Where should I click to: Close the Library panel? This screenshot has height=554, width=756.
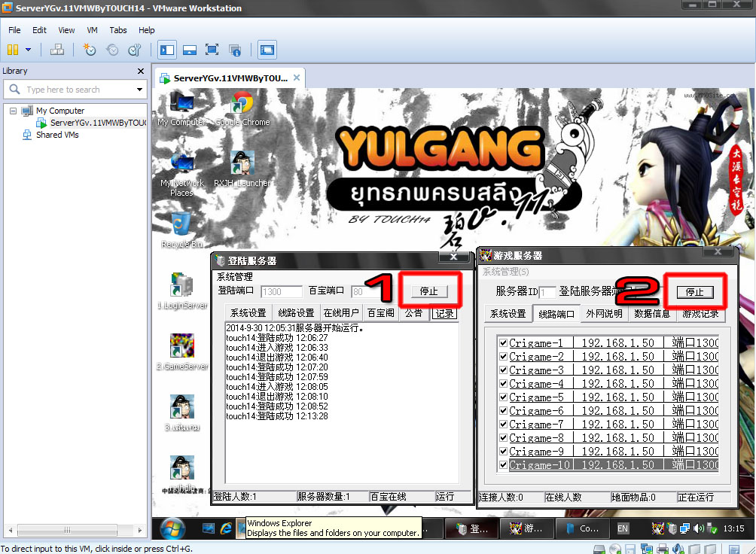pos(140,71)
